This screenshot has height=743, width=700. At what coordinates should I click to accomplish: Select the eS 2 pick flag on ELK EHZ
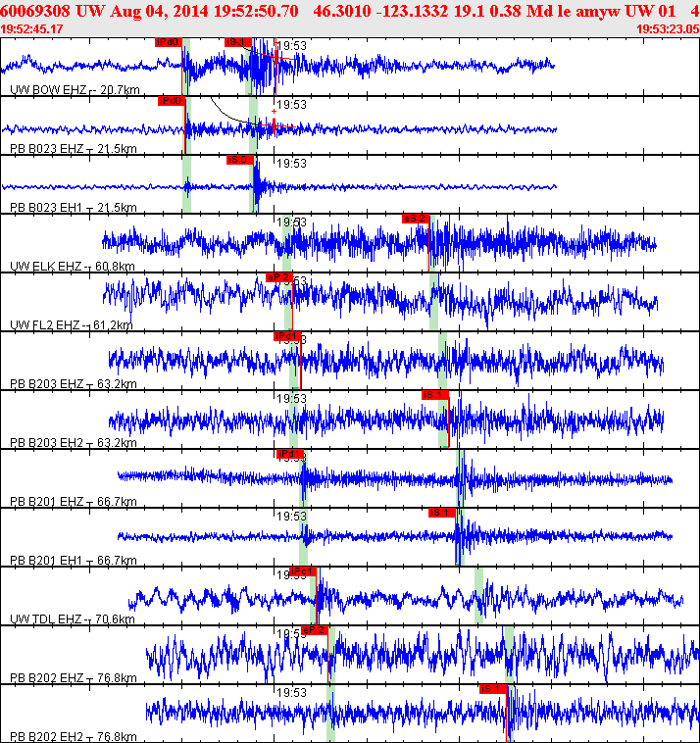[416, 219]
